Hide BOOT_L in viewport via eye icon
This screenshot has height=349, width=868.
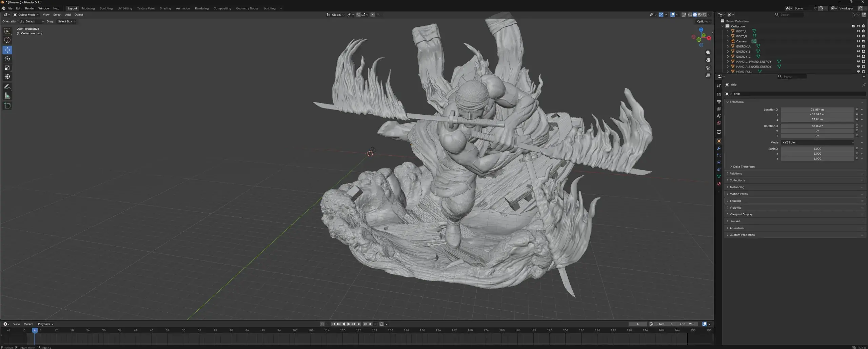(x=858, y=31)
